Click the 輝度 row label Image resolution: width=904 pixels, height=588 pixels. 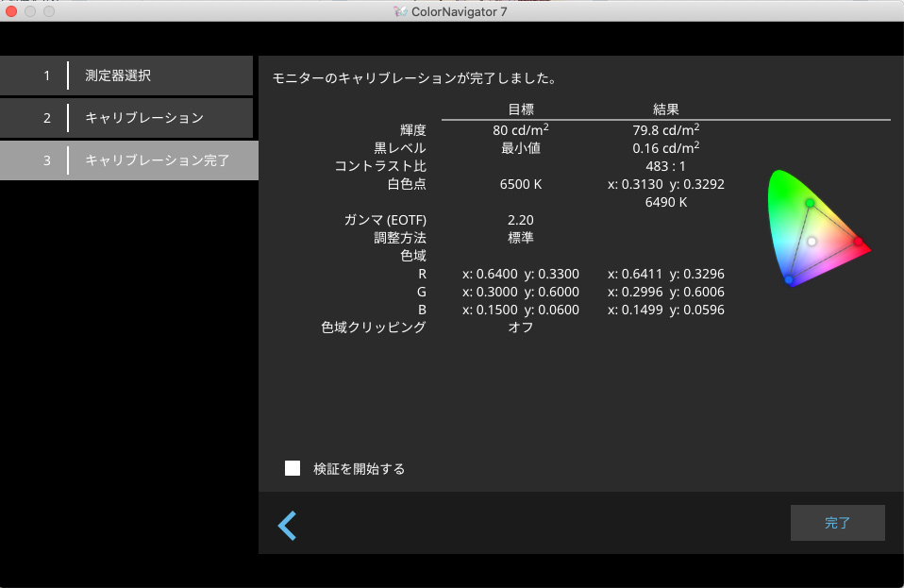click(413, 130)
